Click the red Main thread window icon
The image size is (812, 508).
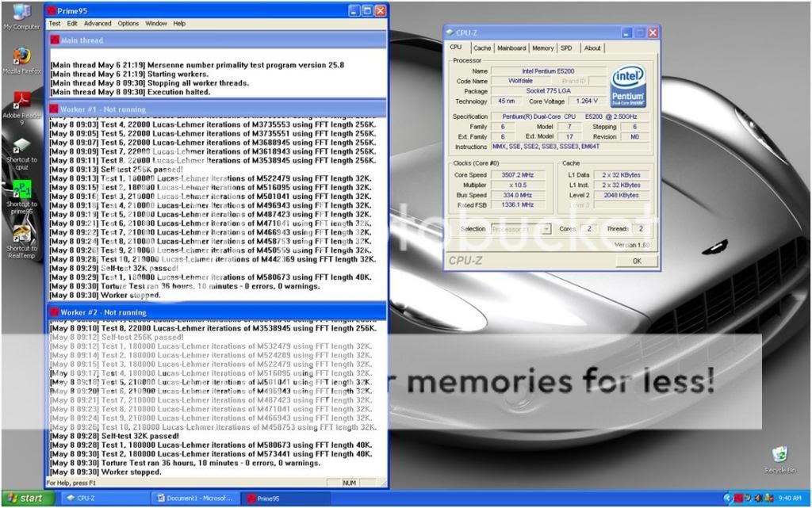pos(55,40)
